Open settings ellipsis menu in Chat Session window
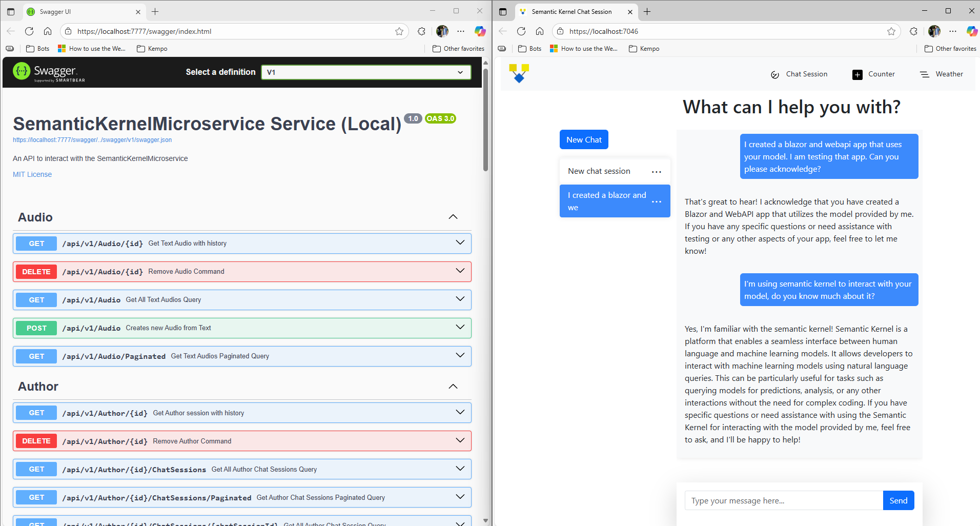The height and width of the screenshot is (526, 980). [x=953, y=31]
